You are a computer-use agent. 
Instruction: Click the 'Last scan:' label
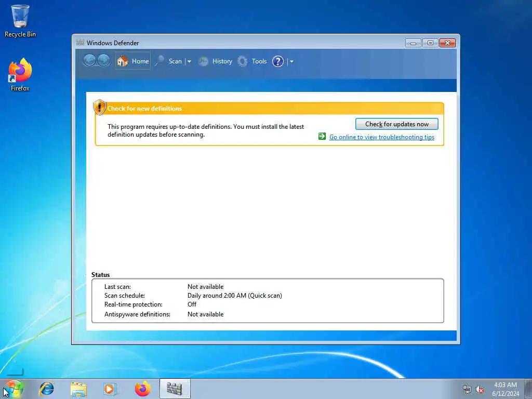click(x=117, y=287)
